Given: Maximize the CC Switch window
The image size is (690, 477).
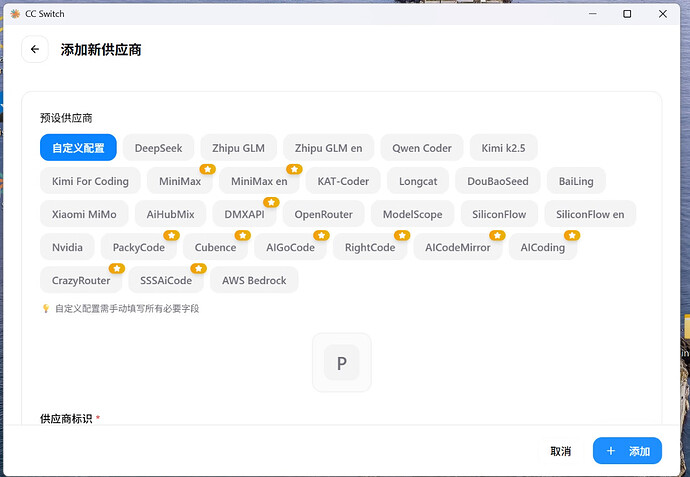Looking at the screenshot, I should click(627, 14).
